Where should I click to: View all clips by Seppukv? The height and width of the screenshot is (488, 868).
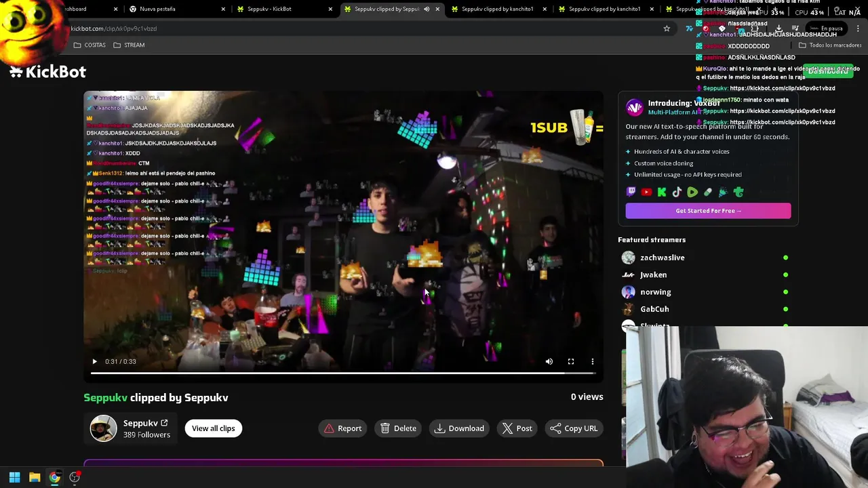[x=213, y=428]
